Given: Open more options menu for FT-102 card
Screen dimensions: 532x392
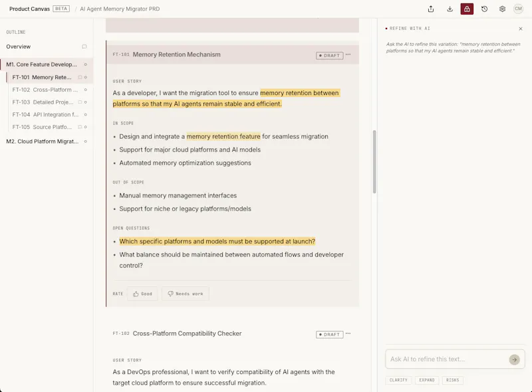Looking at the screenshot, I should 348,334.
